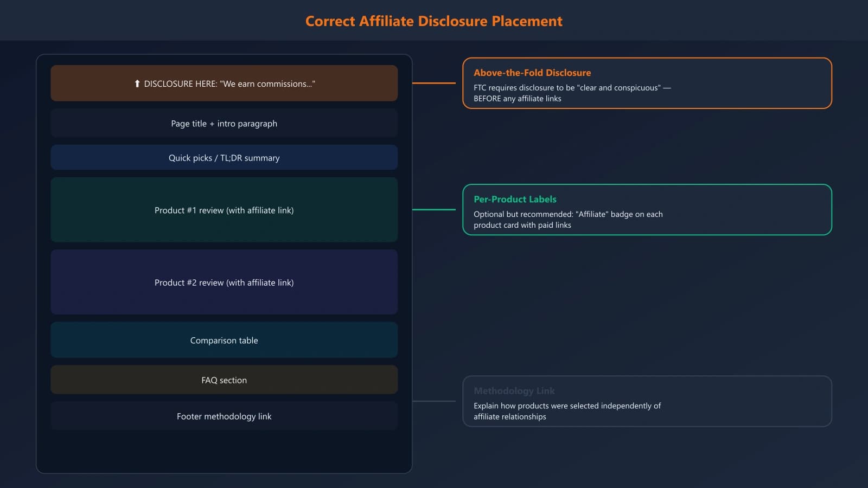Select the Per-Product Labels callout card
Image resolution: width=868 pixels, height=488 pixels.
(647, 210)
